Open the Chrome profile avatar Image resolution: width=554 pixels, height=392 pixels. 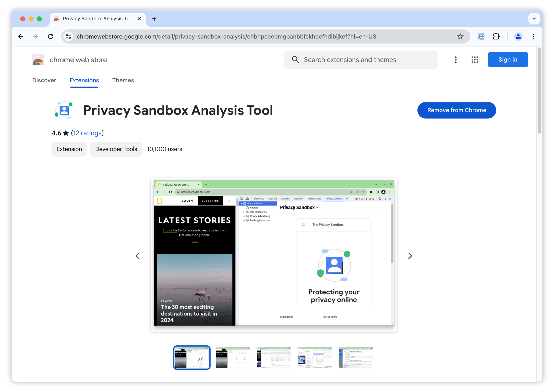[518, 36]
